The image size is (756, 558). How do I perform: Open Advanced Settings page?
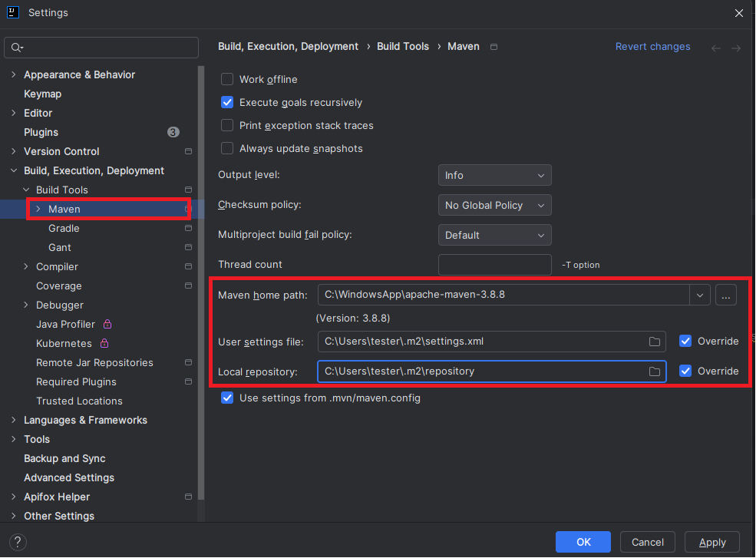click(69, 477)
